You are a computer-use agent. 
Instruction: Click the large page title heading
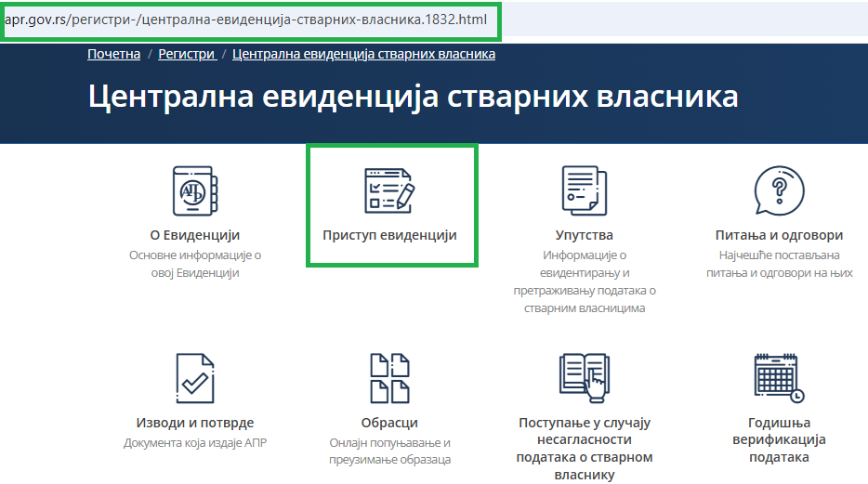point(413,97)
